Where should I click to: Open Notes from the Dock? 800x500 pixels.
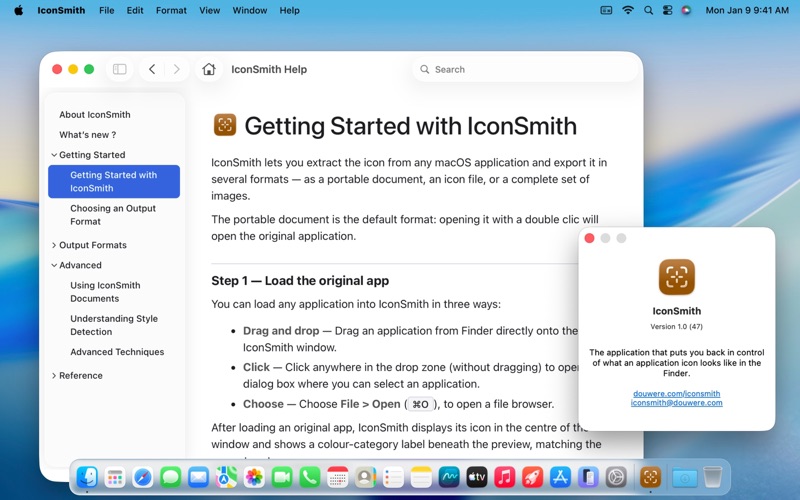tap(421, 478)
